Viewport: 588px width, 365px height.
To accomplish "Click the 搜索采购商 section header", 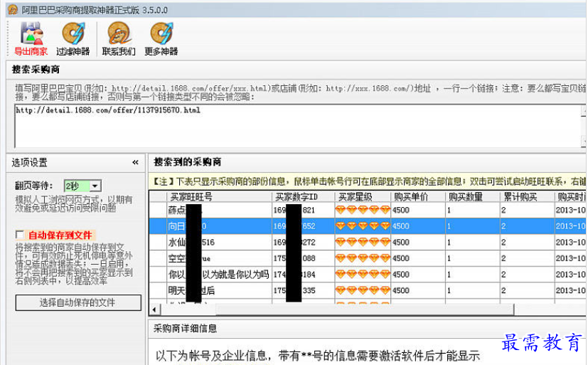I will click(x=36, y=70).
